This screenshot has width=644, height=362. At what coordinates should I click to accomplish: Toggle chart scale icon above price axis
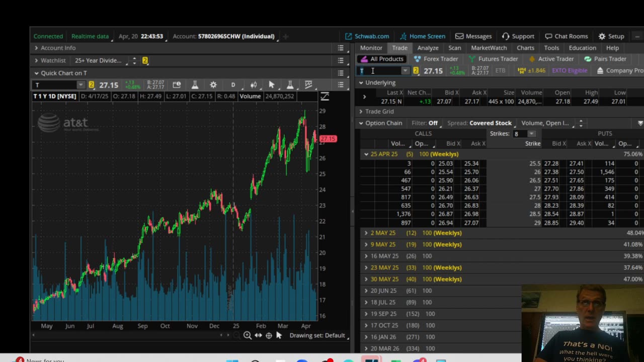pos(325,96)
